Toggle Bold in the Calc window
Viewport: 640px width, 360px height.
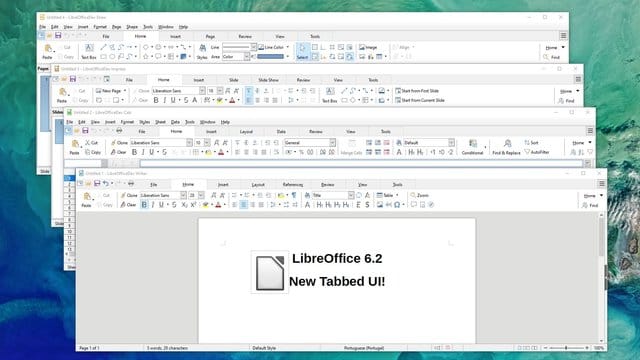[x=134, y=152]
